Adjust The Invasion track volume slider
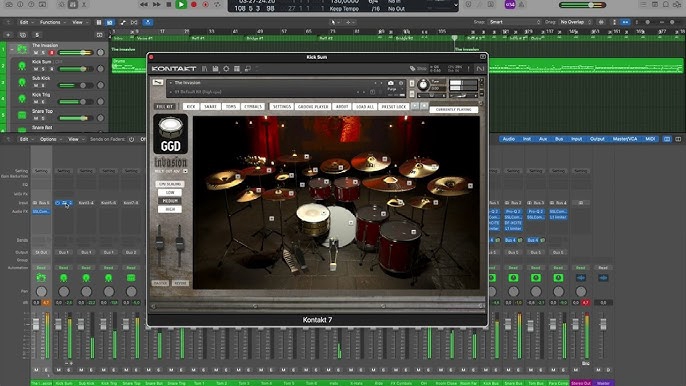Screen dimensions: 686x386 [76, 53]
